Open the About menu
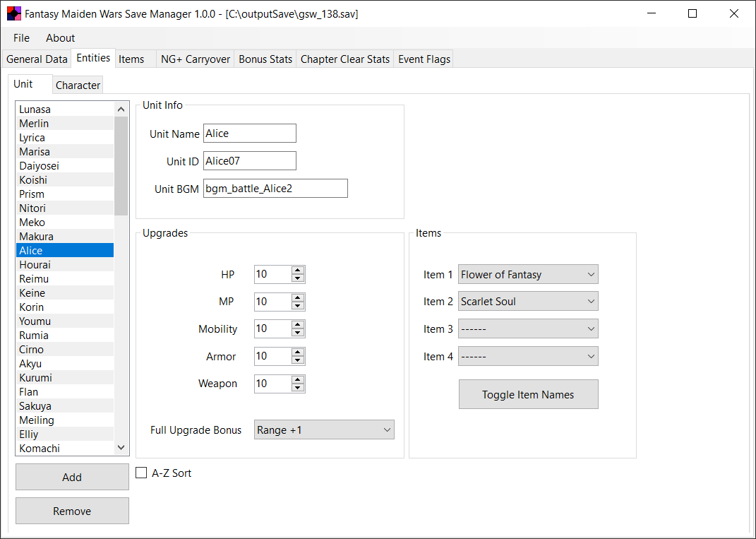The height and width of the screenshot is (539, 756). click(60, 38)
